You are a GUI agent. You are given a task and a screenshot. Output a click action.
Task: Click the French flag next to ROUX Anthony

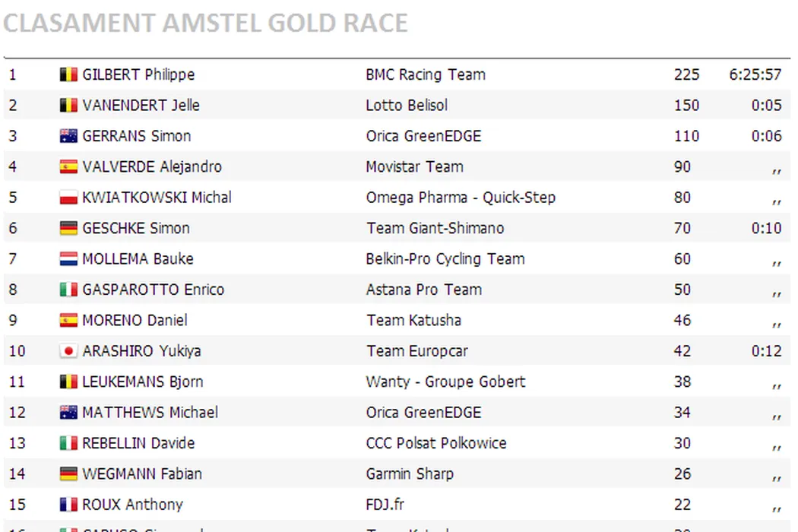(68, 505)
